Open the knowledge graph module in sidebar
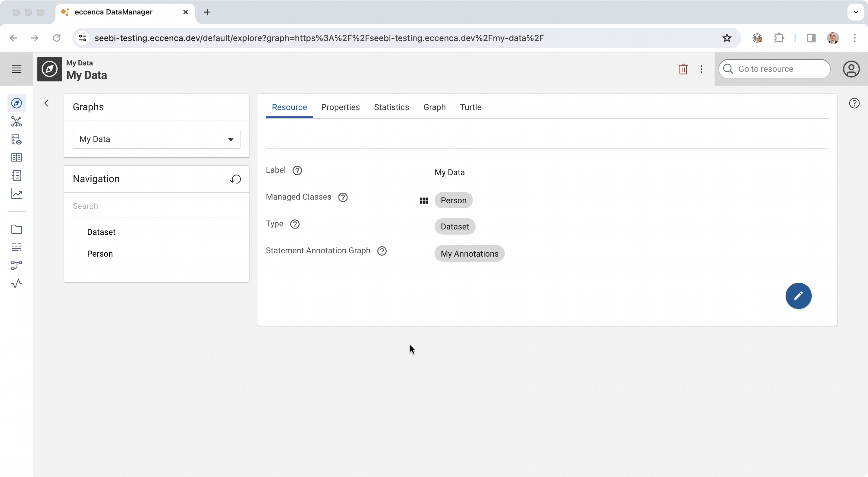Viewport: 868px width, 477px height. pyautogui.click(x=16, y=121)
